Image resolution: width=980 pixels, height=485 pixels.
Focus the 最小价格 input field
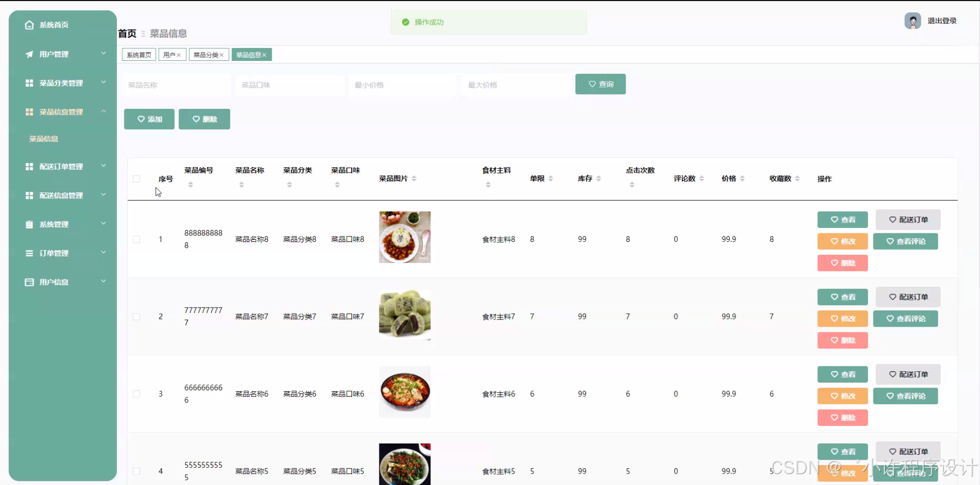tap(403, 85)
